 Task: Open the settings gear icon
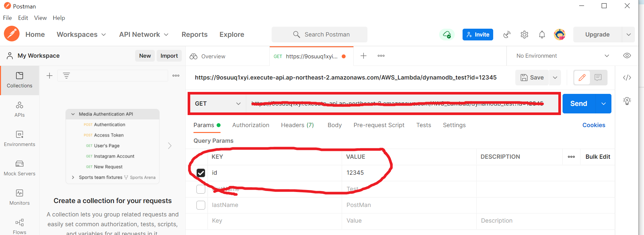(524, 35)
